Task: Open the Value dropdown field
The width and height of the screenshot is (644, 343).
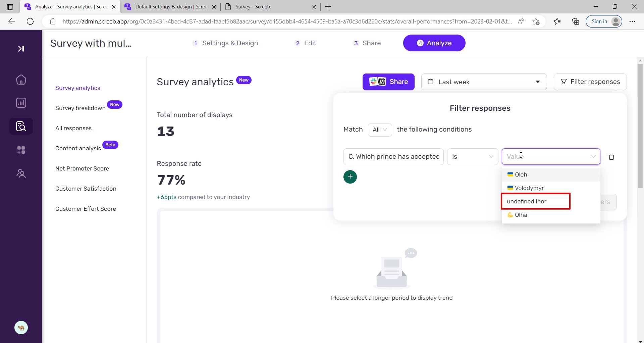Action: [x=551, y=157]
